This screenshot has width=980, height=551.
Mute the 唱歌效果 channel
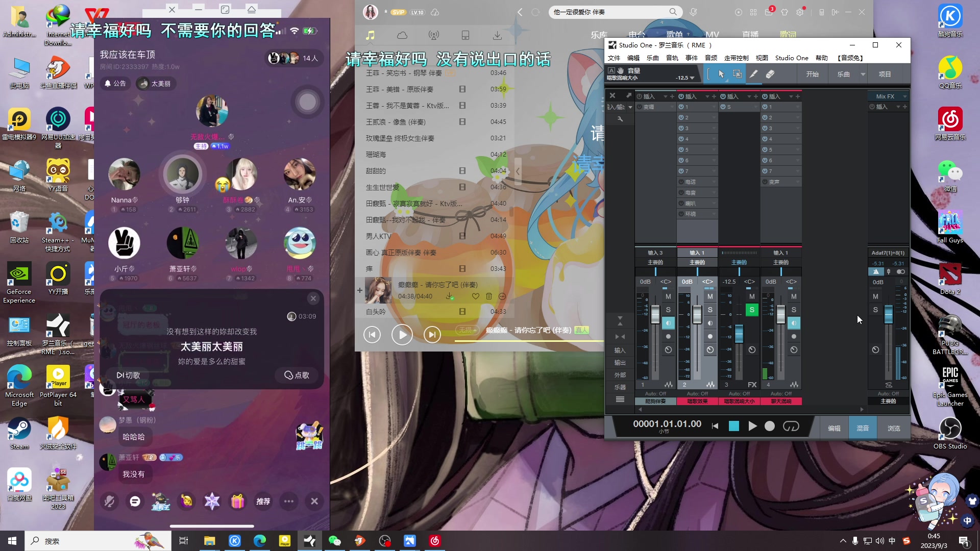pos(710,296)
